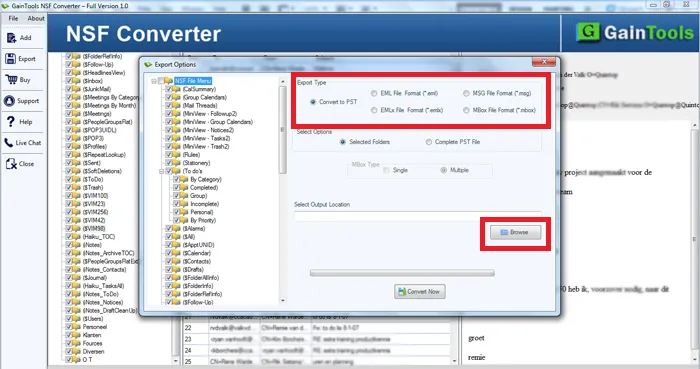Choose EMLx File Format (*.emlx) option
Image resolution: width=700 pixels, height=369 pixels.
tap(374, 110)
